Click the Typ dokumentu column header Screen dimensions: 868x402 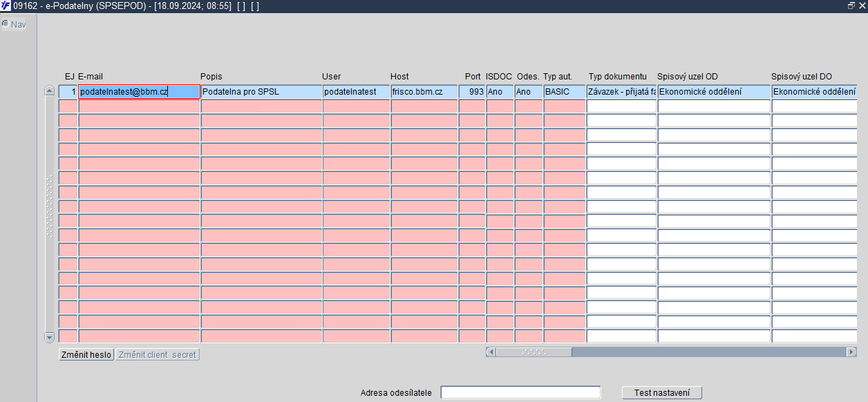tap(618, 76)
